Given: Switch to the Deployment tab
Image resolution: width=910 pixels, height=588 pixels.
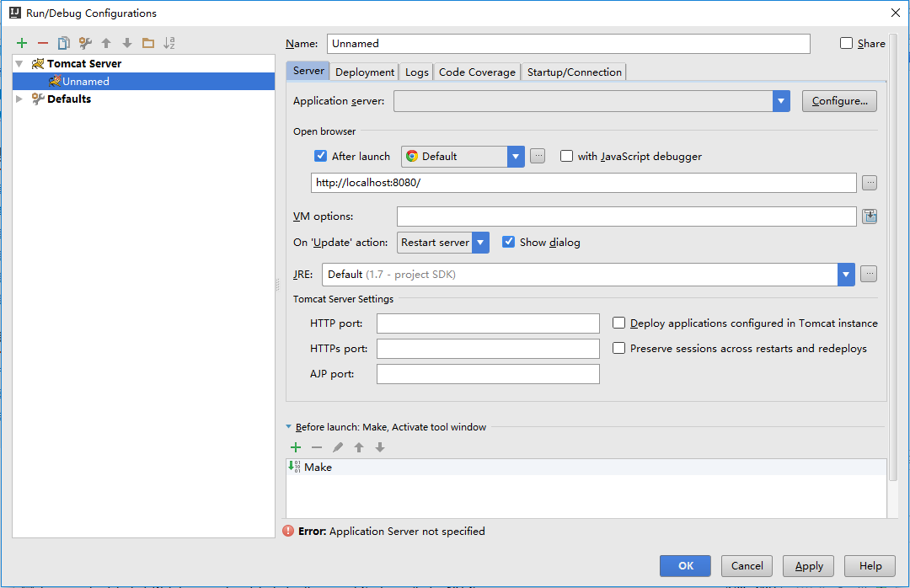Looking at the screenshot, I should point(365,72).
